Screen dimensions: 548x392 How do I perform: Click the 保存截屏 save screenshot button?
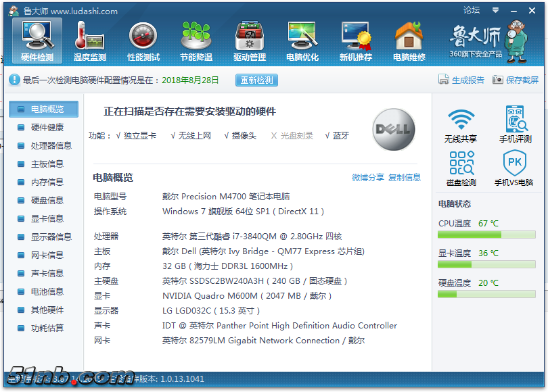516,80
